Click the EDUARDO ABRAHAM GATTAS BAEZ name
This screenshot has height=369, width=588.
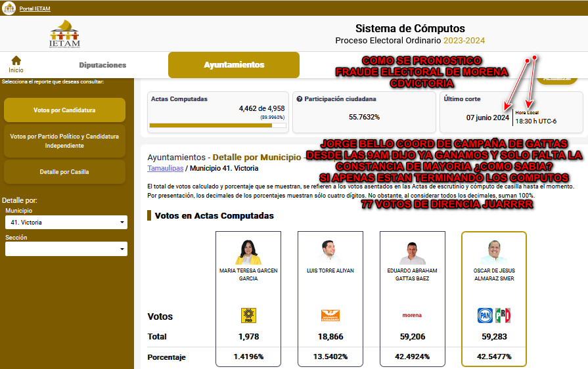(x=412, y=274)
